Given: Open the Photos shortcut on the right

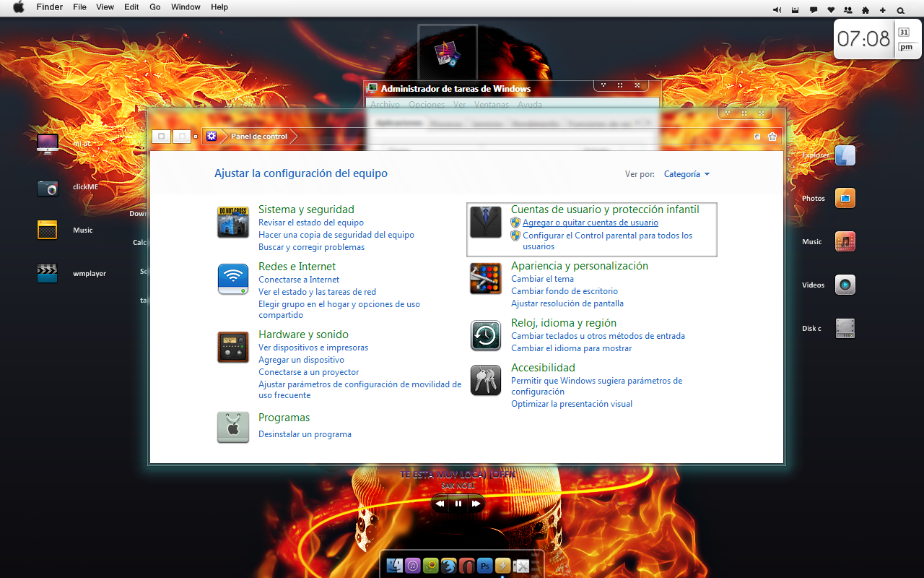Looking at the screenshot, I should (x=845, y=198).
